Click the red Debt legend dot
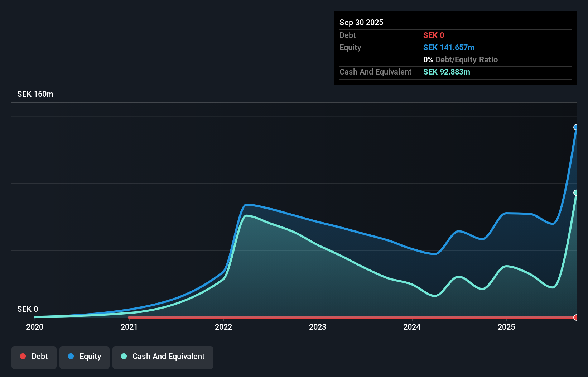Viewport: 588px width, 377px height. tap(23, 356)
